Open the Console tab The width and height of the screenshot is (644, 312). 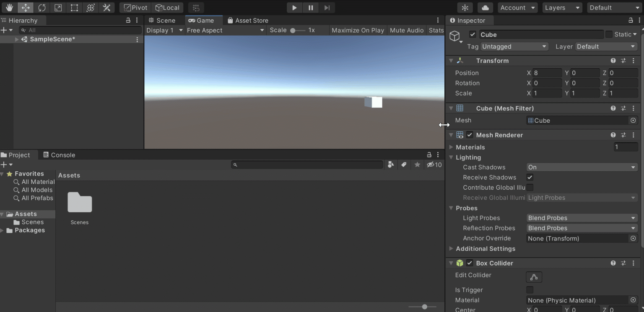coord(59,155)
